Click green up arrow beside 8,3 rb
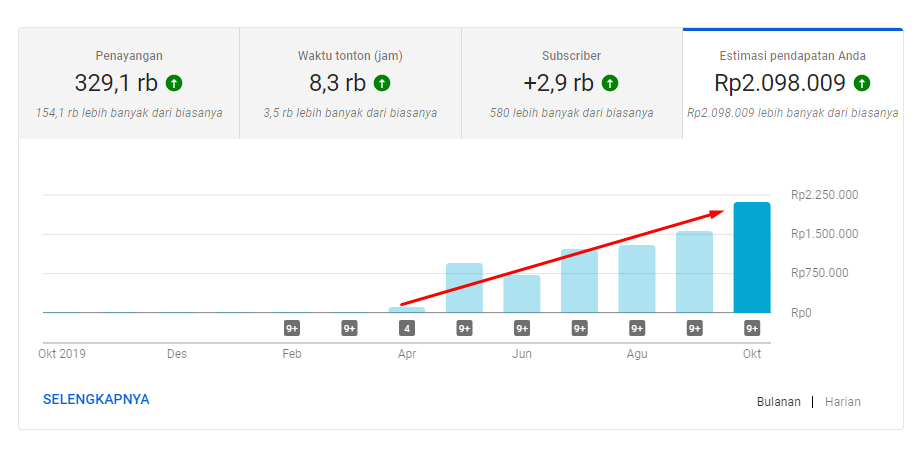Screen dimensions: 915x456 [381, 83]
